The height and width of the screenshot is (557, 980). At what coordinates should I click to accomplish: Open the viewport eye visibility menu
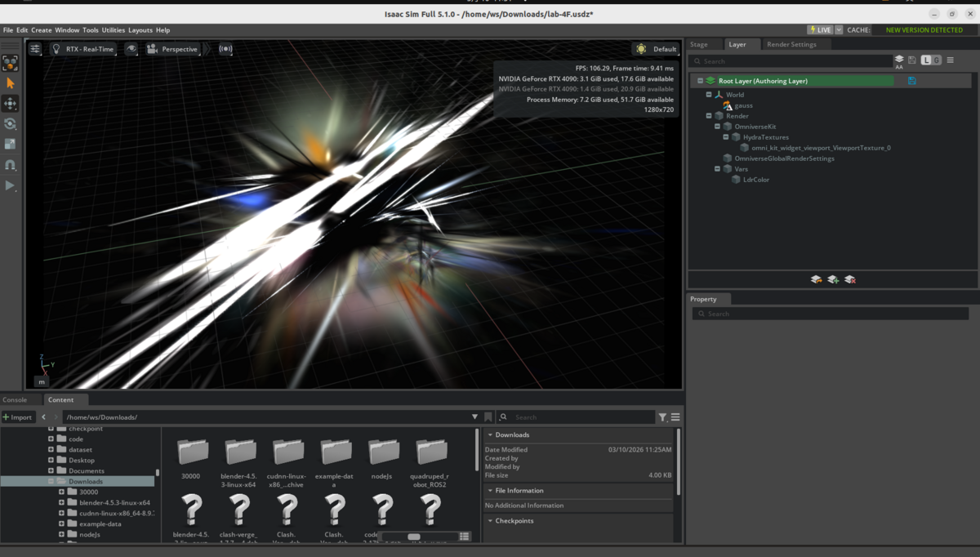[x=131, y=49]
